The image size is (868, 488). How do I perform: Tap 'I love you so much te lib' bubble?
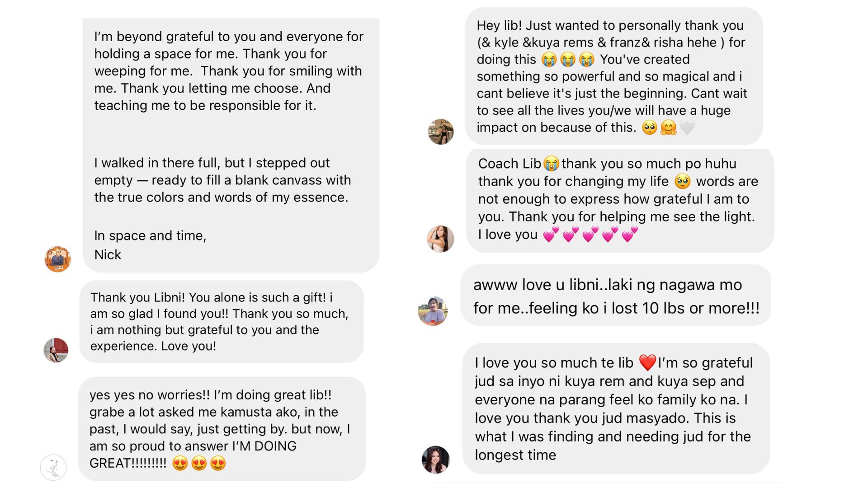(x=616, y=408)
